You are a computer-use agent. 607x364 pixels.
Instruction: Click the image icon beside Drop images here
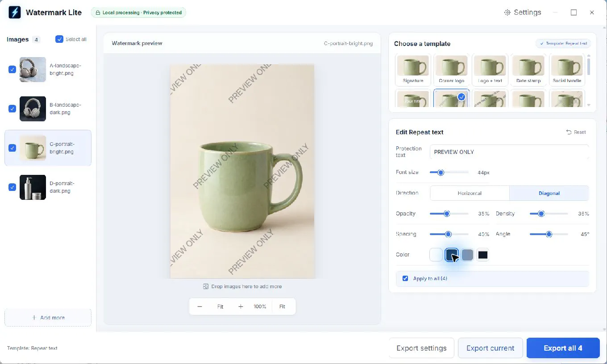coord(206,286)
